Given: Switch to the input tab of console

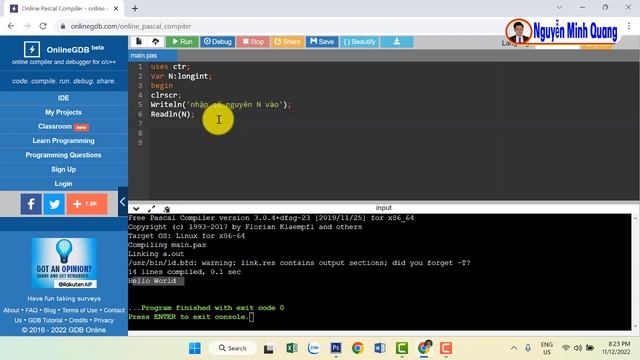Looking at the screenshot, I should [x=384, y=208].
